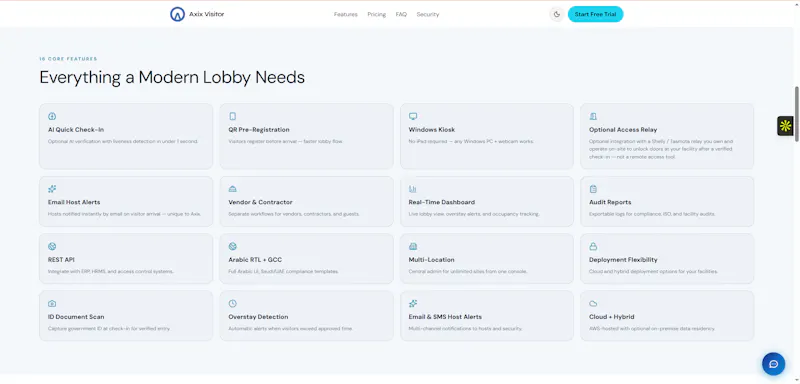Image resolution: width=800 pixels, height=384 pixels.
Task: Select the REST API title
Action: [61, 260]
